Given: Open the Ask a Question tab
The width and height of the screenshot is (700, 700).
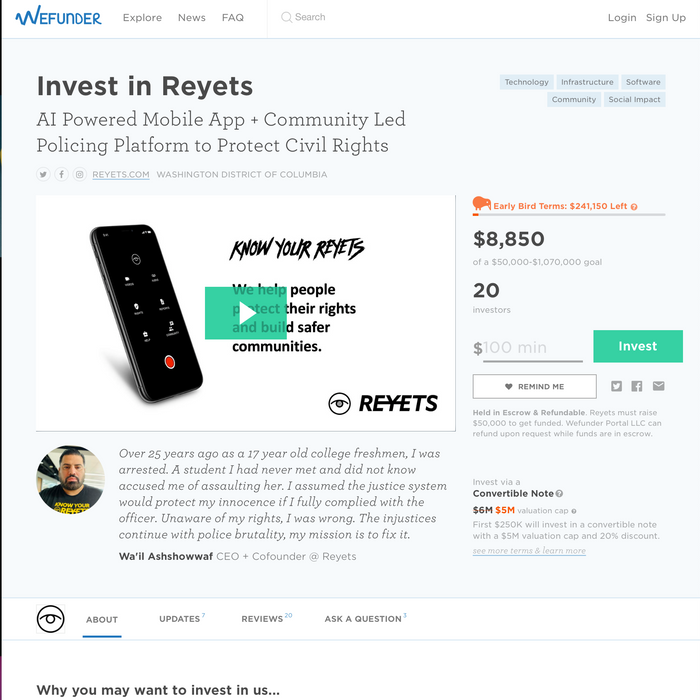Looking at the screenshot, I should click(x=365, y=619).
